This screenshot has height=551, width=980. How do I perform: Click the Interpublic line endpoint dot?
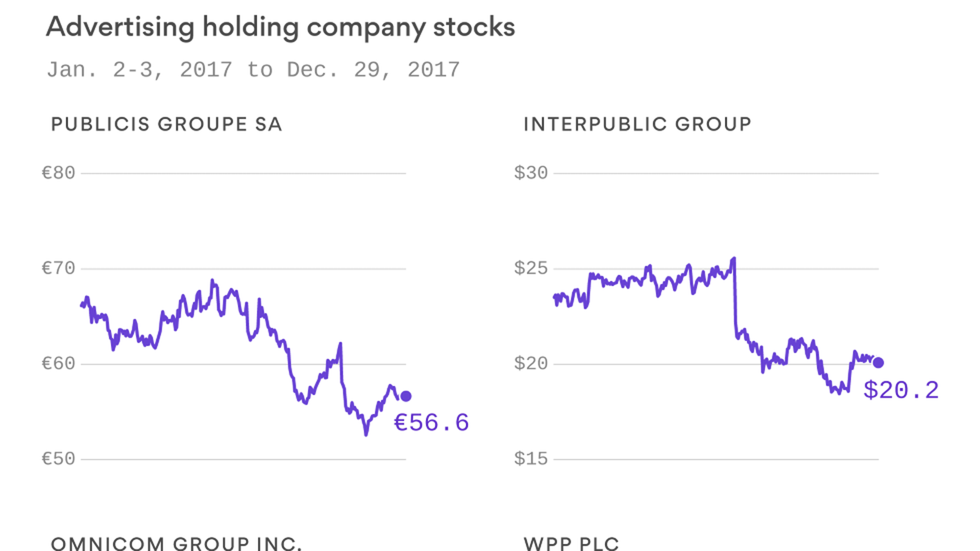pos(878,363)
